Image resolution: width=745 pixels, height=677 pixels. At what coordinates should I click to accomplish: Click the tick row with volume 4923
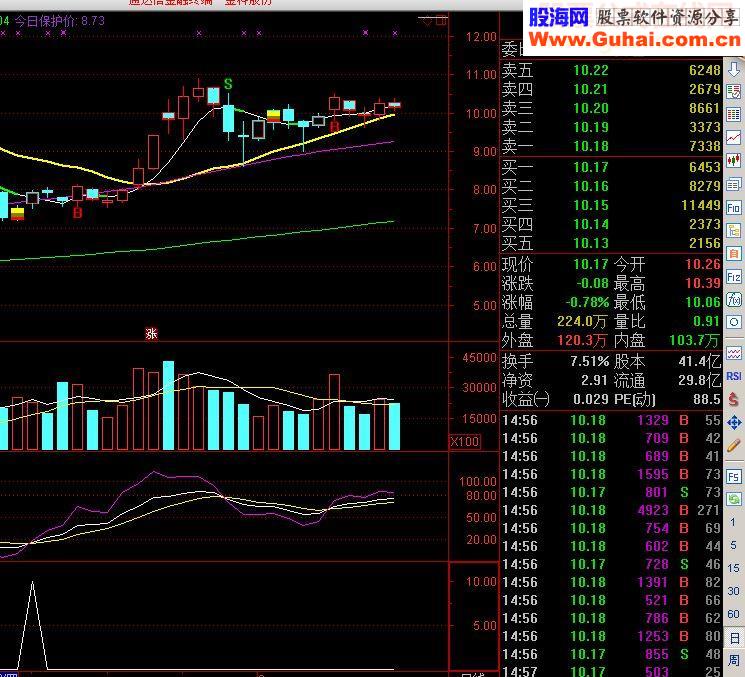pyautogui.click(x=611, y=510)
